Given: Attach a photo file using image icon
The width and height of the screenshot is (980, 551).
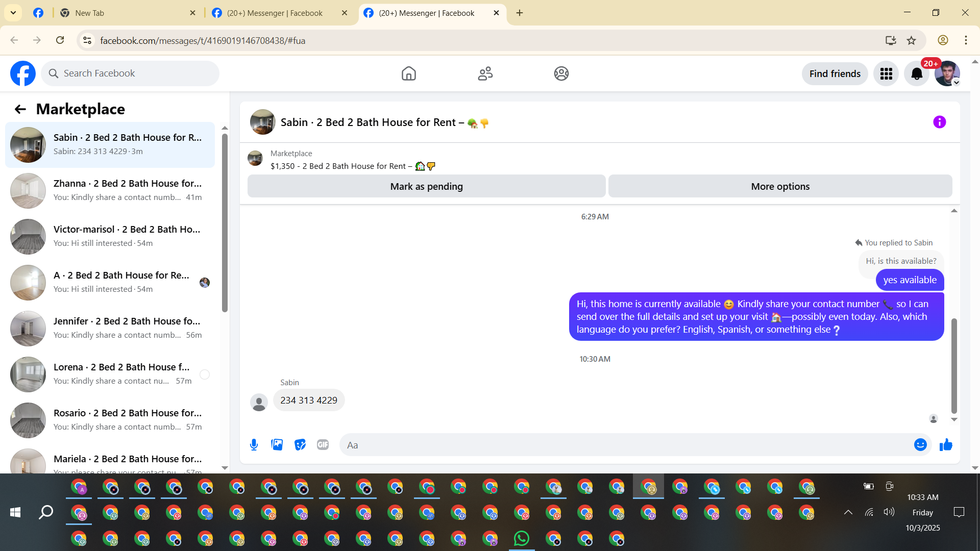Looking at the screenshot, I should click(277, 445).
